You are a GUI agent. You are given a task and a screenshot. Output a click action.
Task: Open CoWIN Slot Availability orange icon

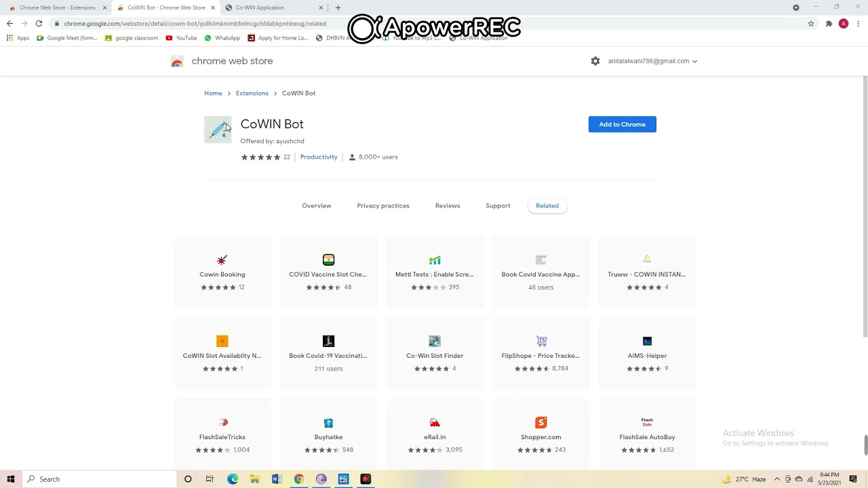[x=222, y=341]
